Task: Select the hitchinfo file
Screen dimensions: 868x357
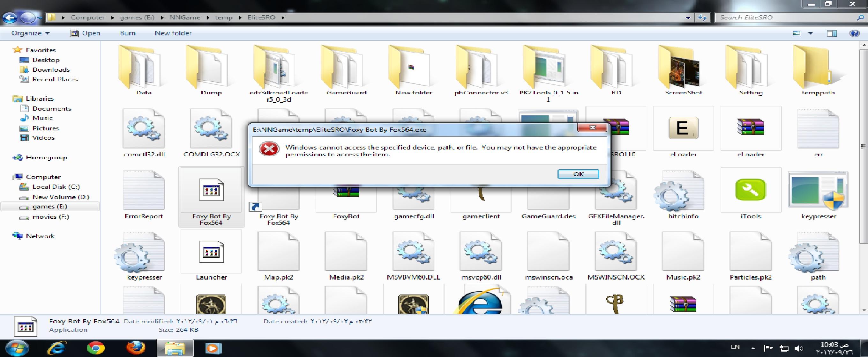Action: (x=683, y=195)
